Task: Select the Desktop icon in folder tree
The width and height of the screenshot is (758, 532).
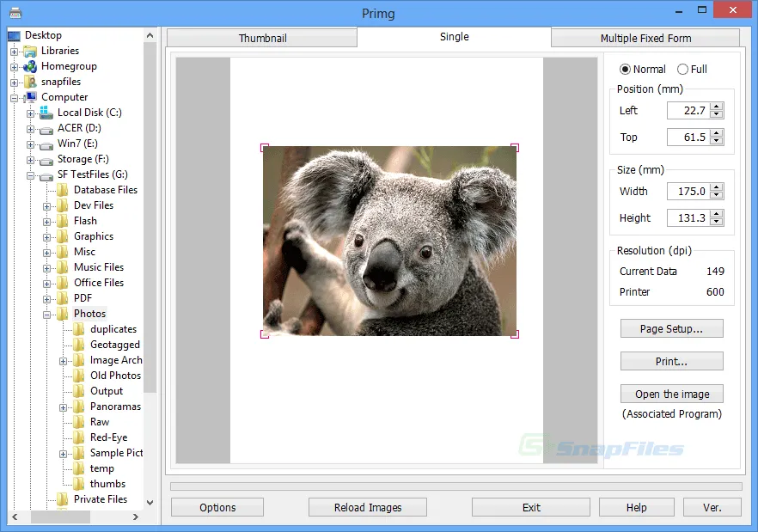Action: point(14,36)
